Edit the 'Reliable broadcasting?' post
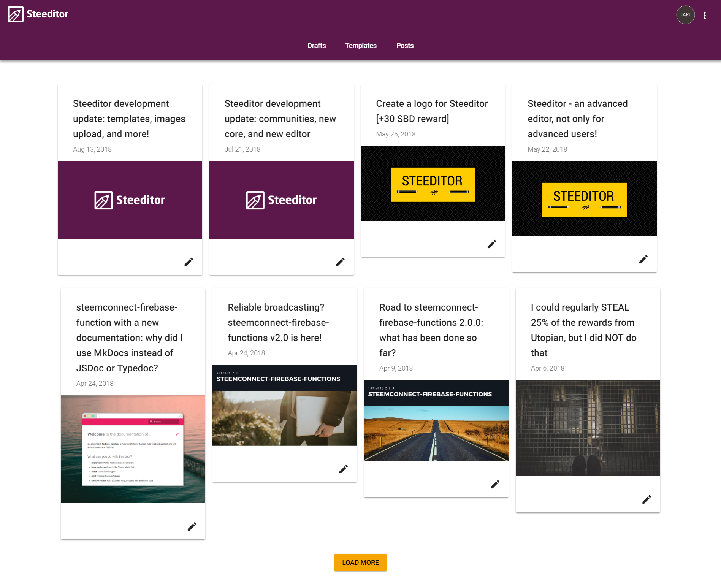Image resolution: width=721 pixels, height=588 pixels. coord(343,469)
